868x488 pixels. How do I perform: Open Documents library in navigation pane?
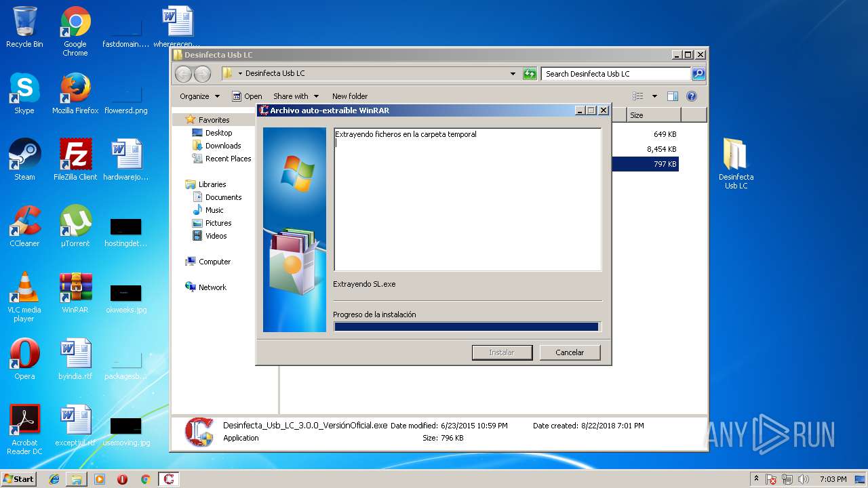tap(223, 197)
